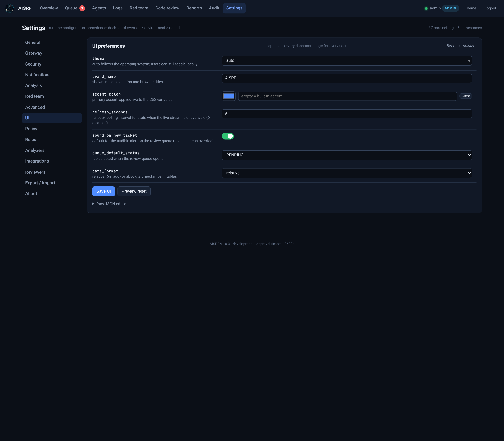This screenshot has height=441, width=504.
Task: Open the date_format dropdown
Action: coord(347,173)
